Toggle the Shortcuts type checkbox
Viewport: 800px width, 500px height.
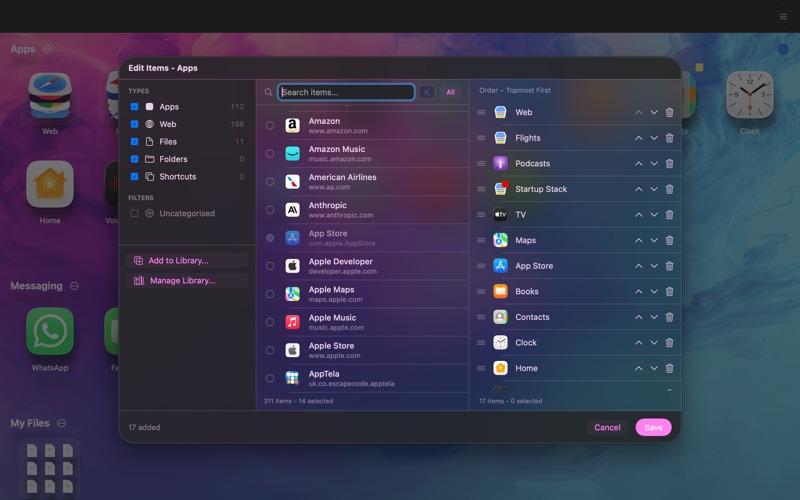134,177
